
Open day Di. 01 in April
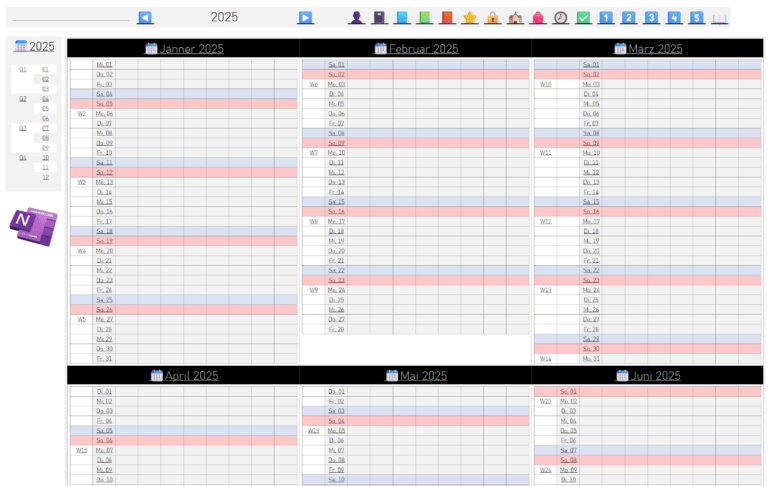[104, 391]
